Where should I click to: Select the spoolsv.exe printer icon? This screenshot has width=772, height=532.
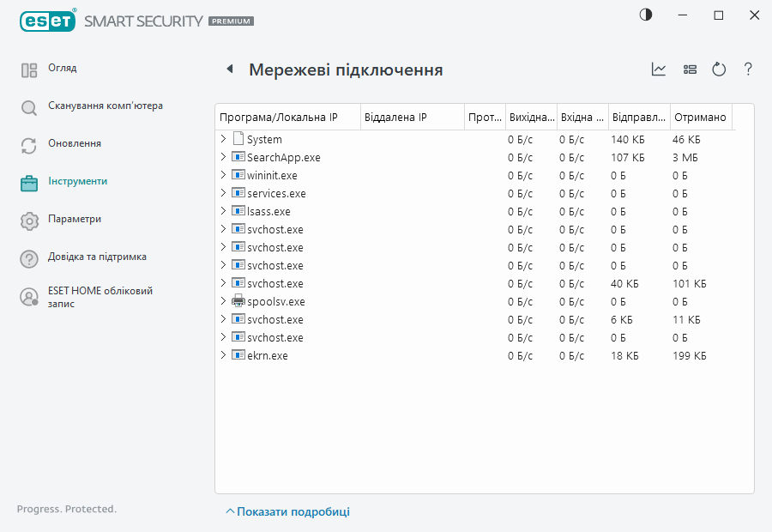tap(238, 301)
